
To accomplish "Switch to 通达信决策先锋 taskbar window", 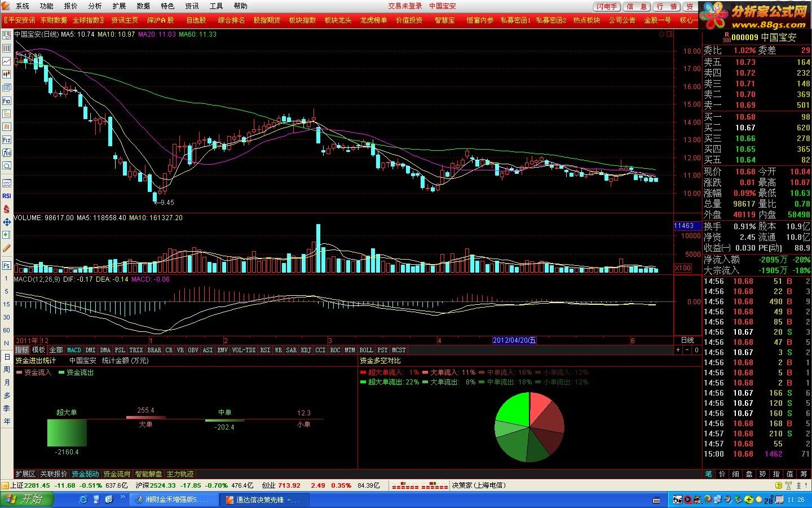I will [264, 500].
